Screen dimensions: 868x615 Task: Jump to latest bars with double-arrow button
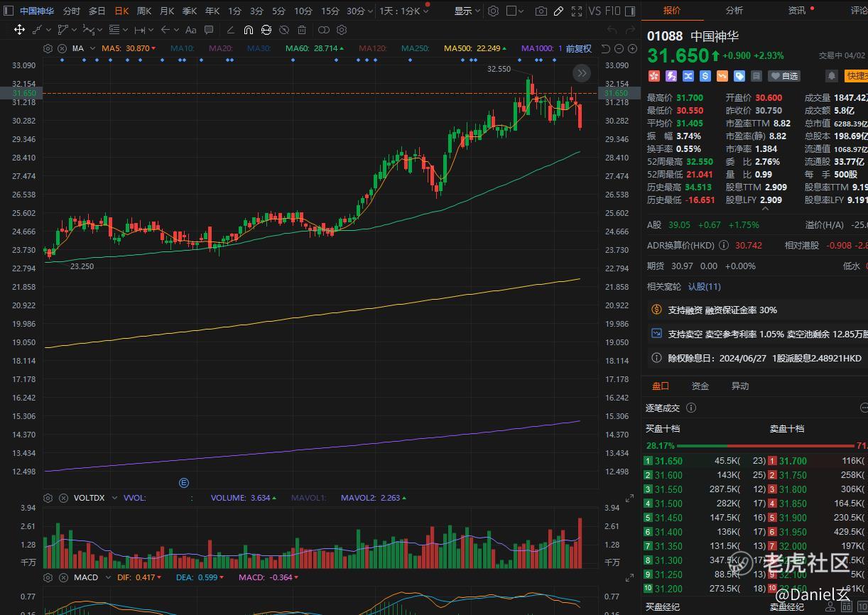point(582,73)
